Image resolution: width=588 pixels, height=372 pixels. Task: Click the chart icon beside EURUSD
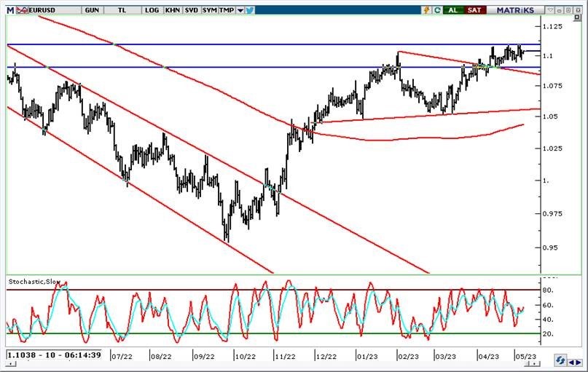[23, 10]
